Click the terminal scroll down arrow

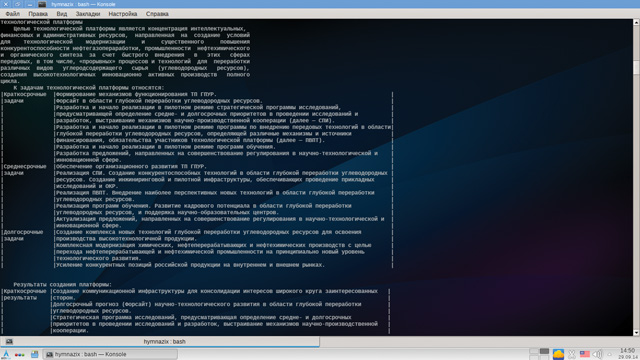click(x=636, y=333)
